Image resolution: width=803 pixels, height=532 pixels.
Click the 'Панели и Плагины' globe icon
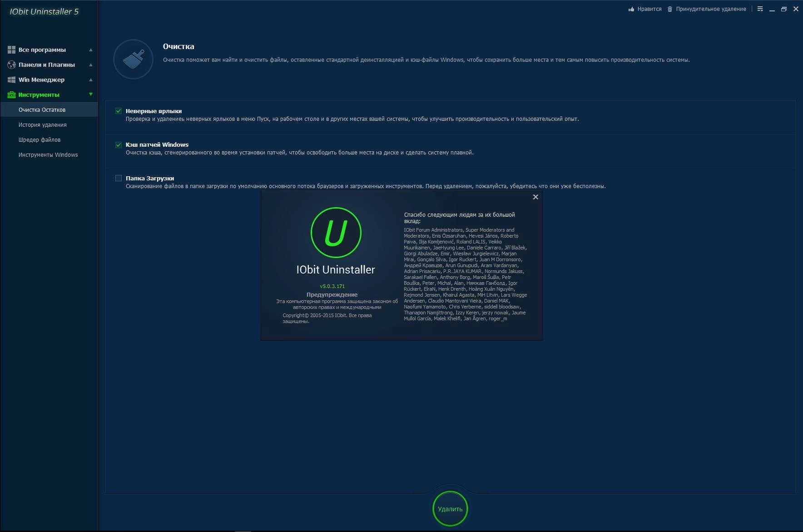coord(11,65)
